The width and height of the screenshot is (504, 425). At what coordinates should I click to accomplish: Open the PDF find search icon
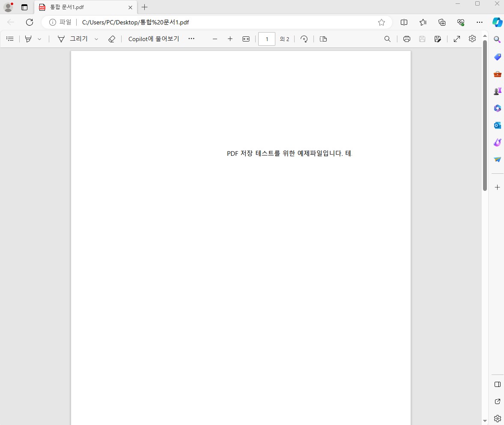click(388, 39)
